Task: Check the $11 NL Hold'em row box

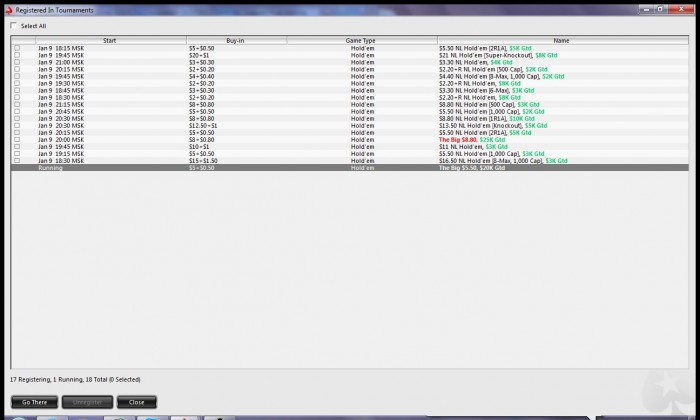Action: 17,146
